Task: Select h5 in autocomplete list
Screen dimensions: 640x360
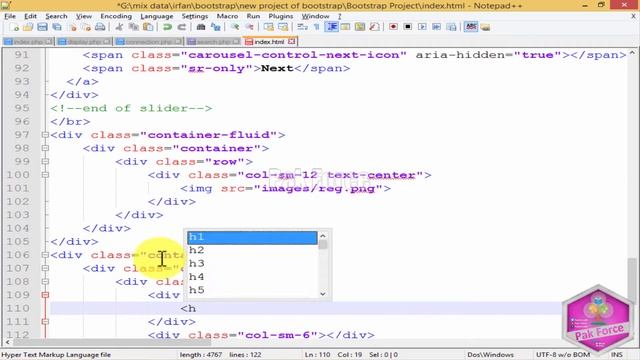Action: coord(252,290)
